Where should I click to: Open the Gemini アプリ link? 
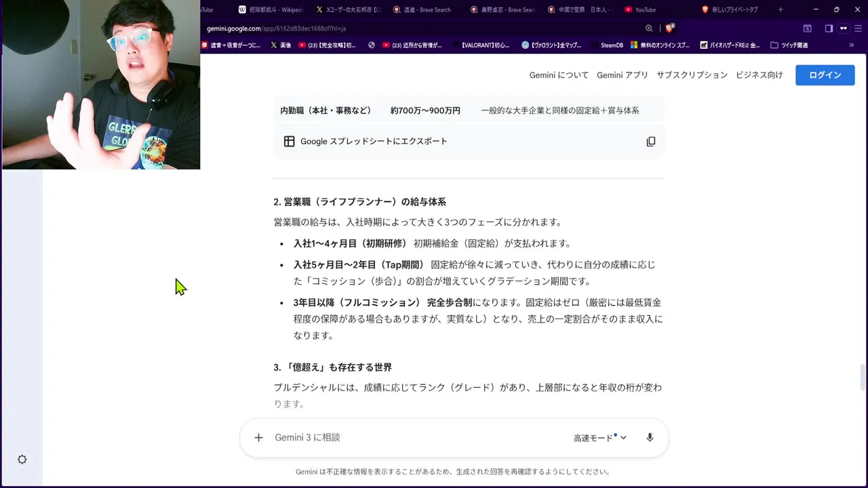623,75
